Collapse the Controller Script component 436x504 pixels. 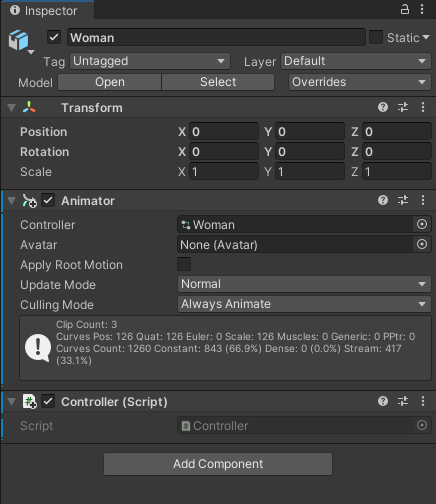(x=12, y=401)
